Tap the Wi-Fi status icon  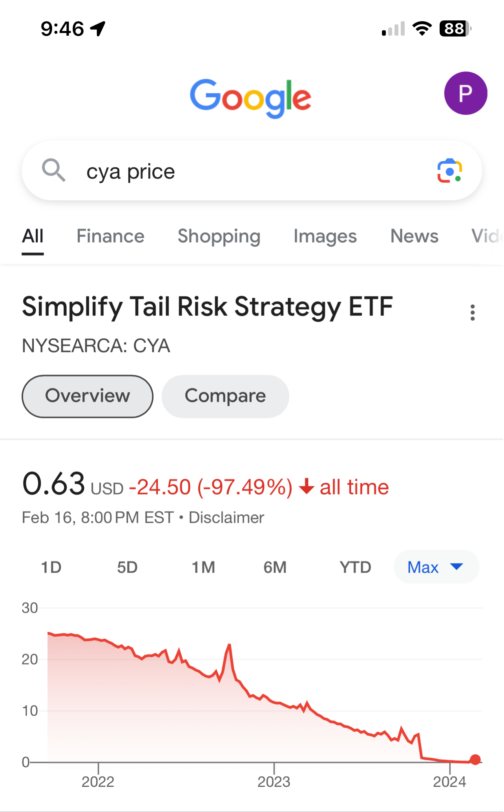[x=422, y=29]
